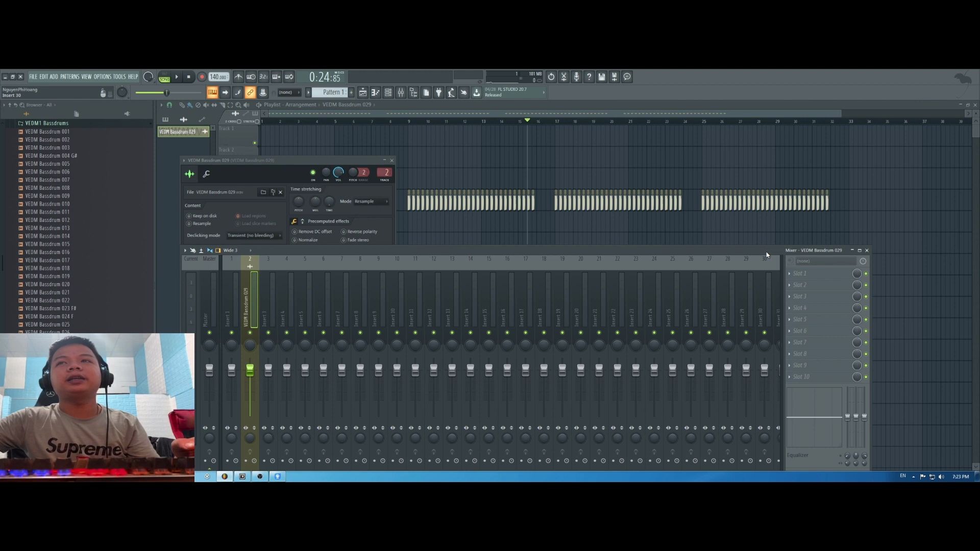Toggle the playlist snap magnet icon
Image resolution: width=980 pixels, height=551 pixels.
tap(169, 105)
